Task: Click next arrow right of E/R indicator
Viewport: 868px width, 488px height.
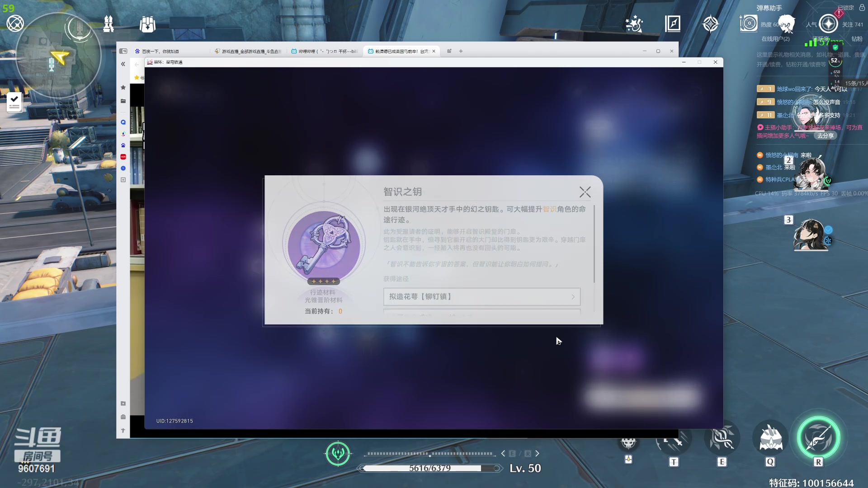Action: click(x=537, y=453)
